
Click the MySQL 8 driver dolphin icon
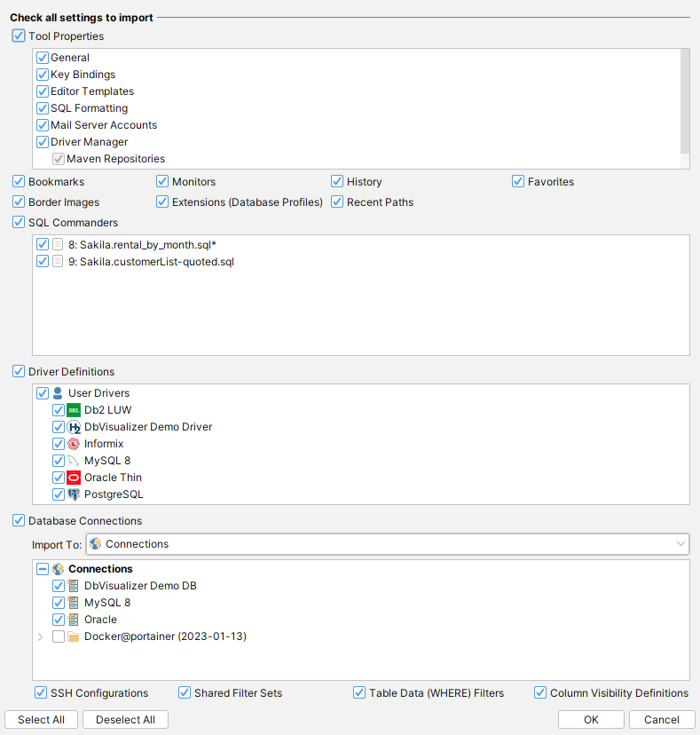(74, 461)
